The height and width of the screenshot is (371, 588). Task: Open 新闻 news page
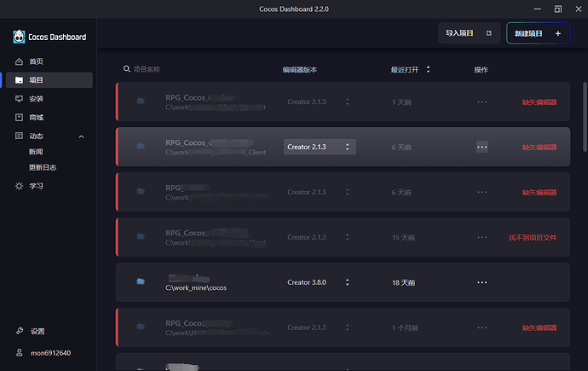click(x=36, y=152)
